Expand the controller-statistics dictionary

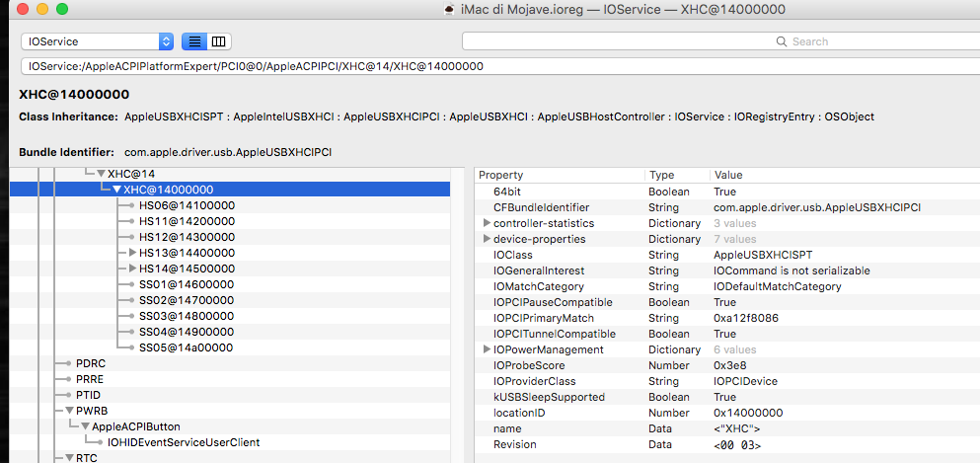pos(487,223)
